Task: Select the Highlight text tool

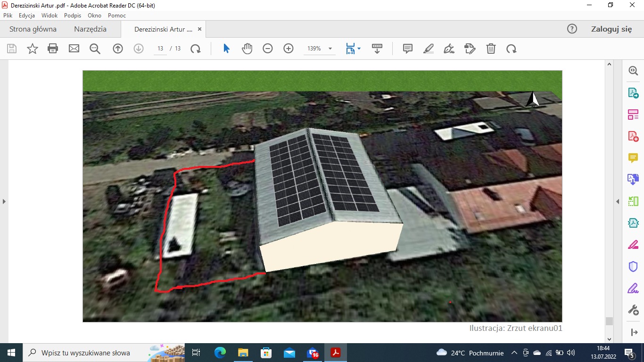Action: pyautogui.click(x=429, y=49)
